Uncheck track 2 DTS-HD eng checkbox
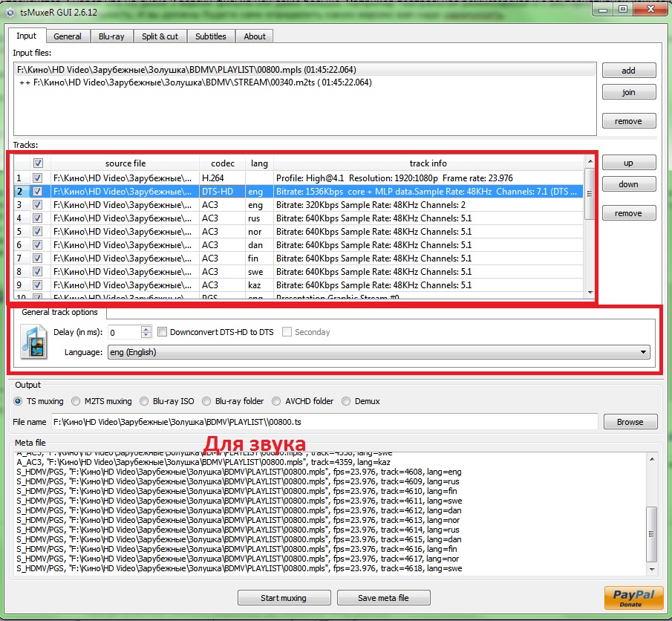672x621 pixels. pos(38,191)
